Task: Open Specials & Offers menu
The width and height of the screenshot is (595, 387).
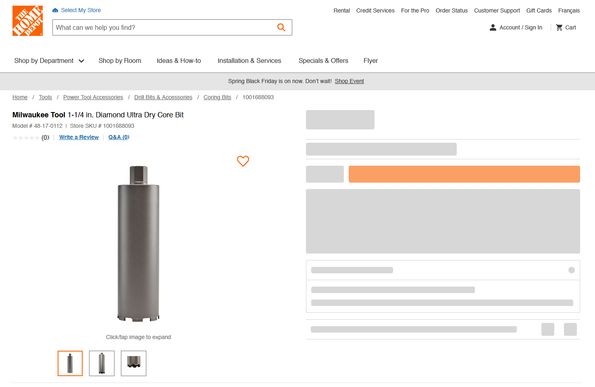Action: coord(323,61)
